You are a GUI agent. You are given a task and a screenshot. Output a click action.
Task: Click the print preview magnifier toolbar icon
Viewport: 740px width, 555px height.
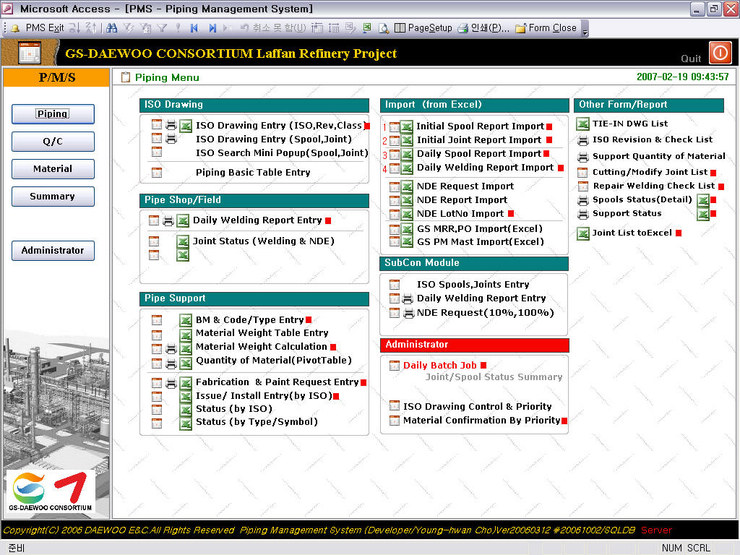click(x=384, y=28)
